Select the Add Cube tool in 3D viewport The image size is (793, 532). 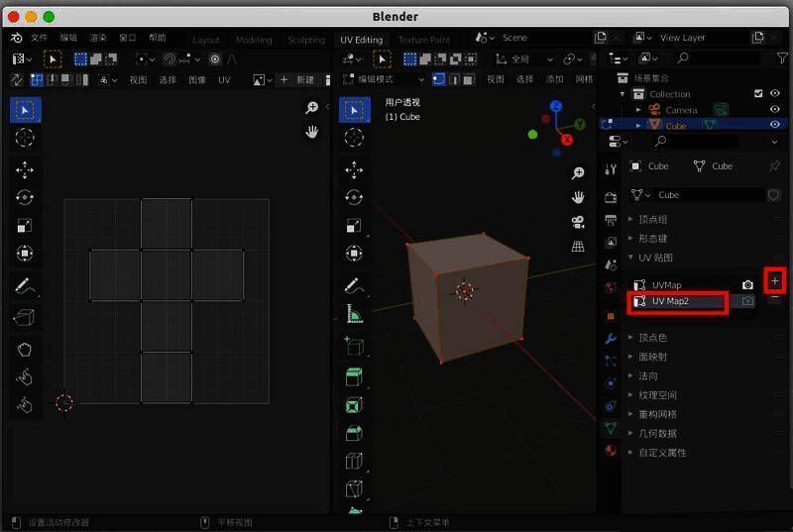click(x=354, y=347)
